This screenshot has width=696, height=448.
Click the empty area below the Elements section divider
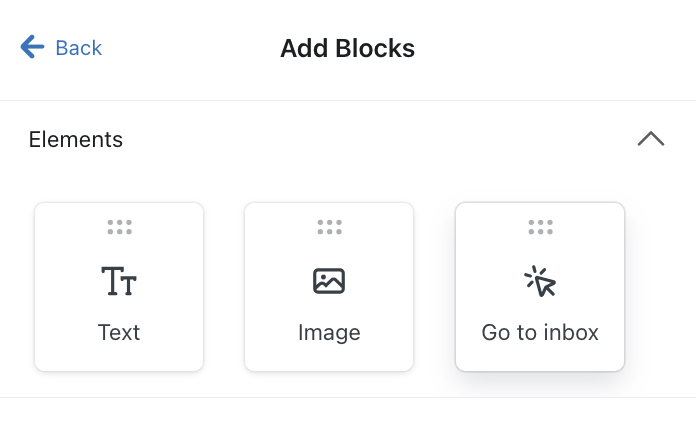click(x=348, y=424)
